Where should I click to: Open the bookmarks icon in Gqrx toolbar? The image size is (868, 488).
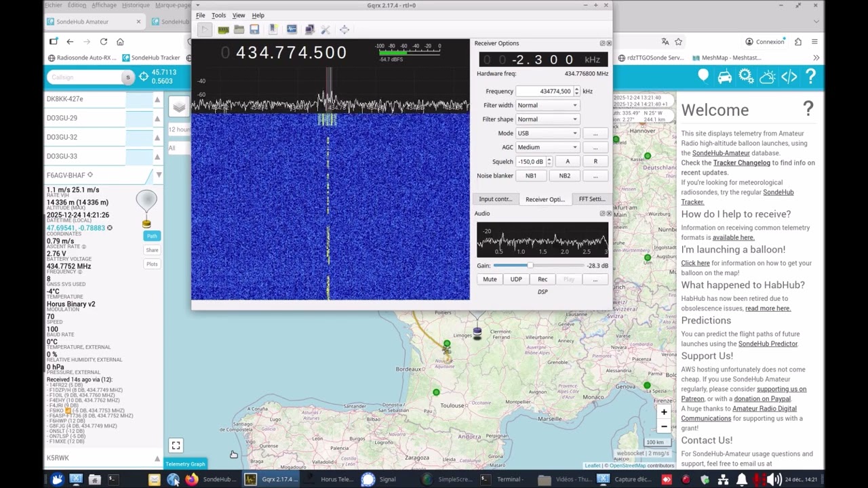pos(273,29)
